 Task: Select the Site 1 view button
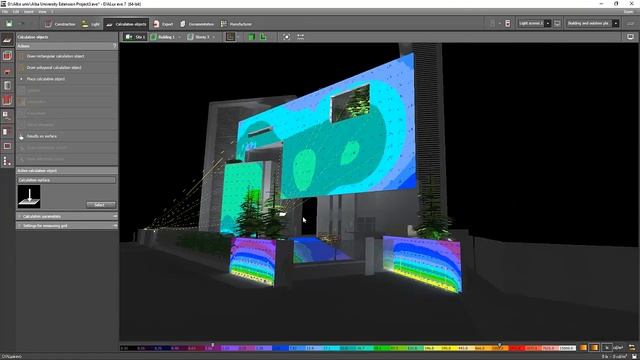[135, 37]
